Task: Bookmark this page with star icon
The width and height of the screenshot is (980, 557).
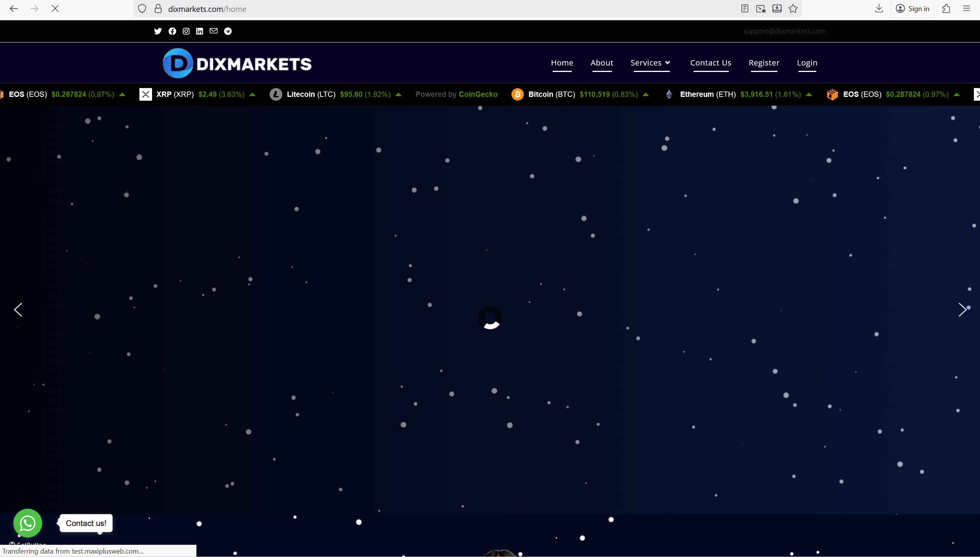Action: point(793,8)
